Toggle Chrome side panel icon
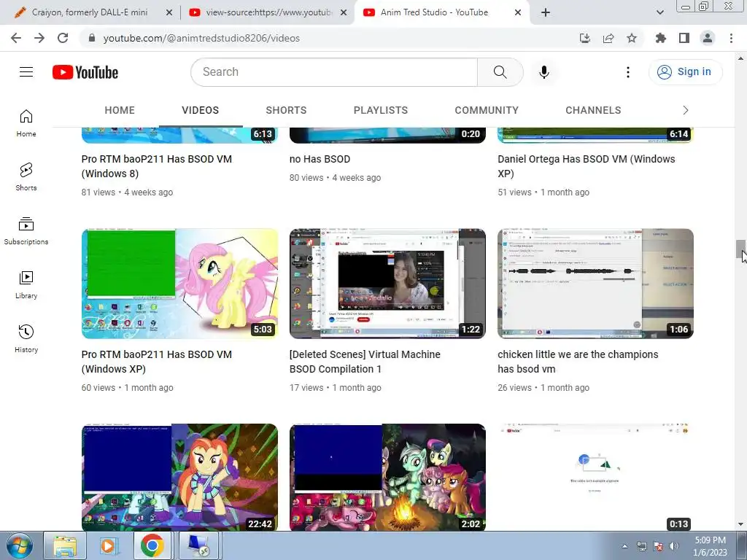The width and height of the screenshot is (747, 560). point(684,38)
